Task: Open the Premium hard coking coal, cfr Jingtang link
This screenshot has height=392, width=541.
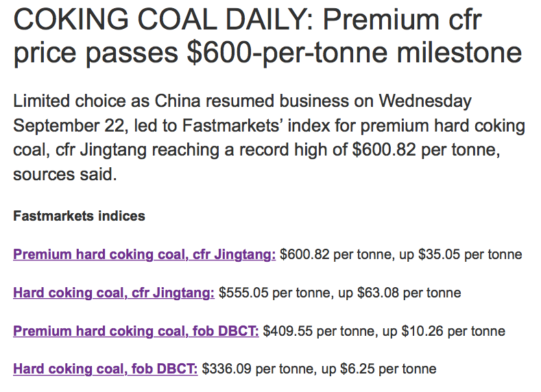Action: tap(144, 255)
